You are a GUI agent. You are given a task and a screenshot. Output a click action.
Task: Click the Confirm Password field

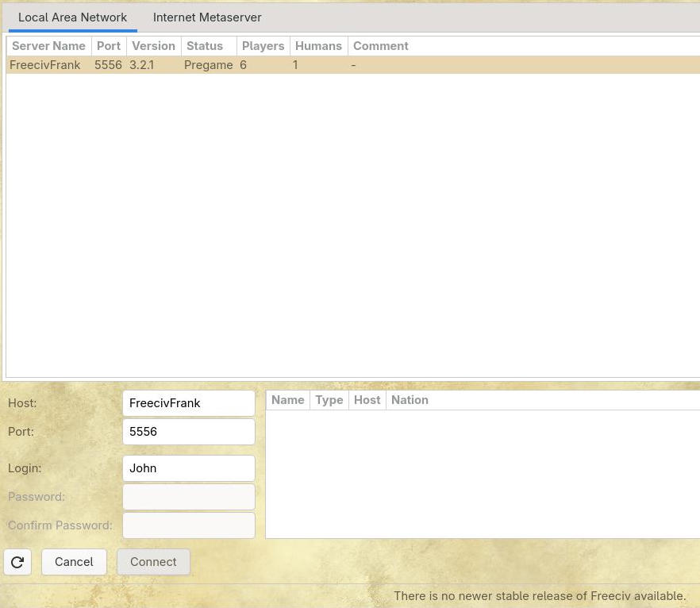tap(189, 525)
